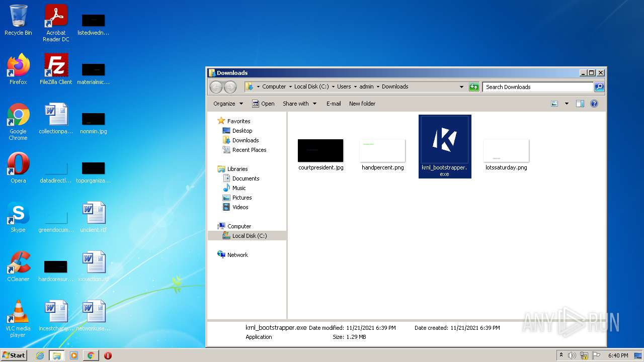Select krnl_bootstrapper.exe file
This screenshot has width=644, height=362.
pyautogui.click(x=445, y=146)
